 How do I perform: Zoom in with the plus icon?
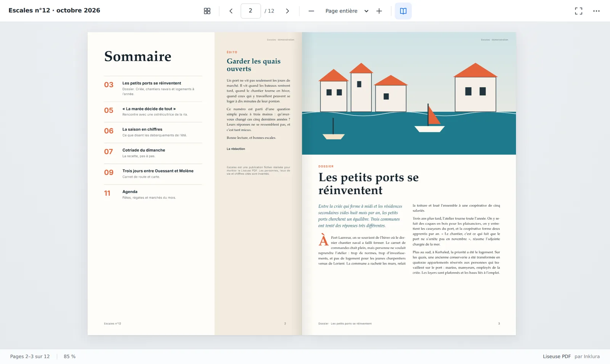pyautogui.click(x=379, y=11)
